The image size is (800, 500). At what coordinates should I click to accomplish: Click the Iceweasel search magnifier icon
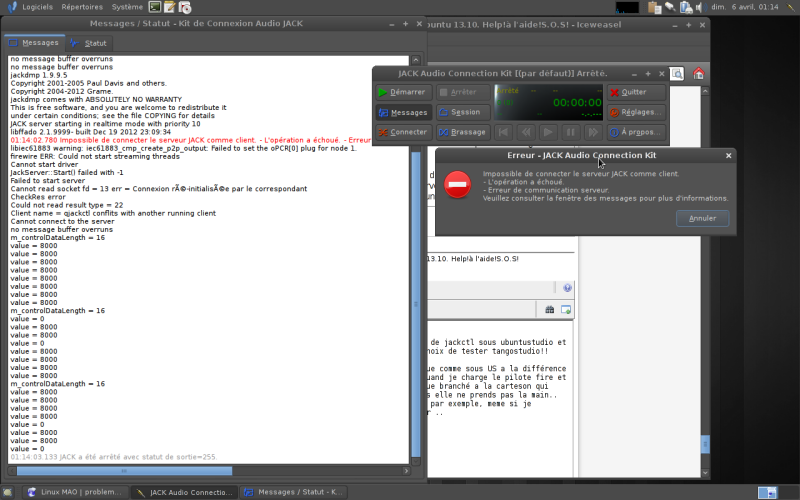(677, 74)
